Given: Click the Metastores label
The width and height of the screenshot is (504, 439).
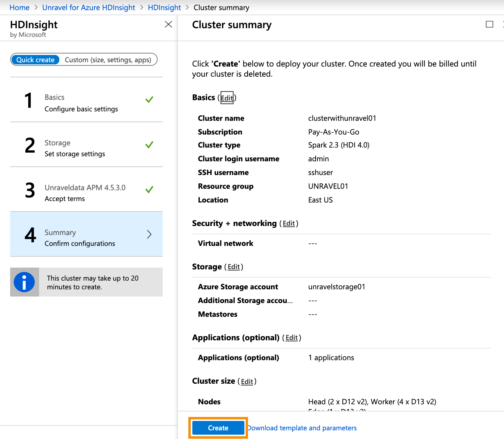Looking at the screenshot, I should [x=218, y=314].
